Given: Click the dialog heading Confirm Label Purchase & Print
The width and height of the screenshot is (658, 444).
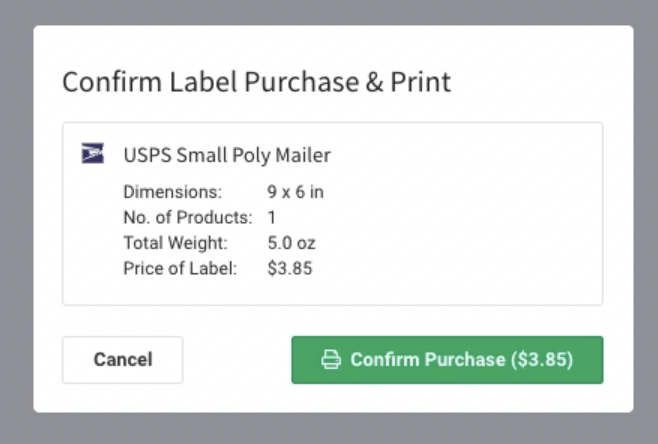Looking at the screenshot, I should 256,81.
